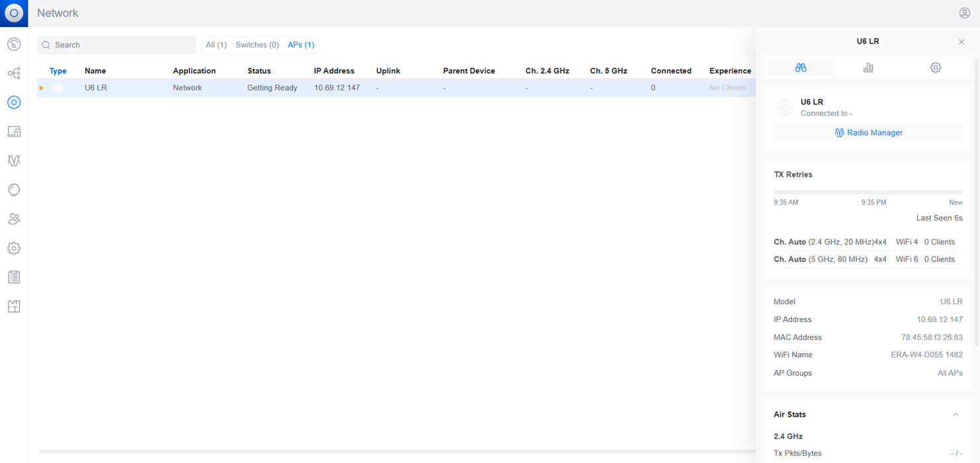Click the Getting Ready status cell
980x463 pixels.
coord(273,88)
